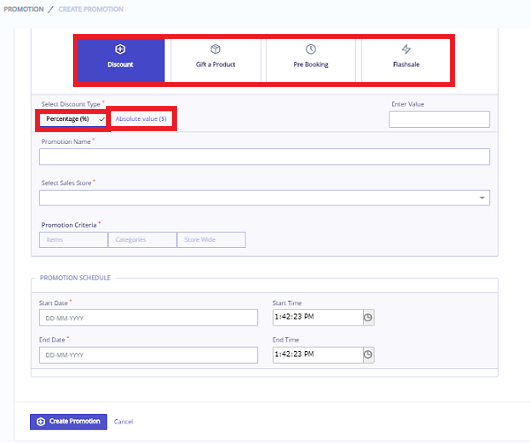The width and height of the screenshot is (530, 443).
Task: Click the Gift a Product box icon
Action: [215, 49]
